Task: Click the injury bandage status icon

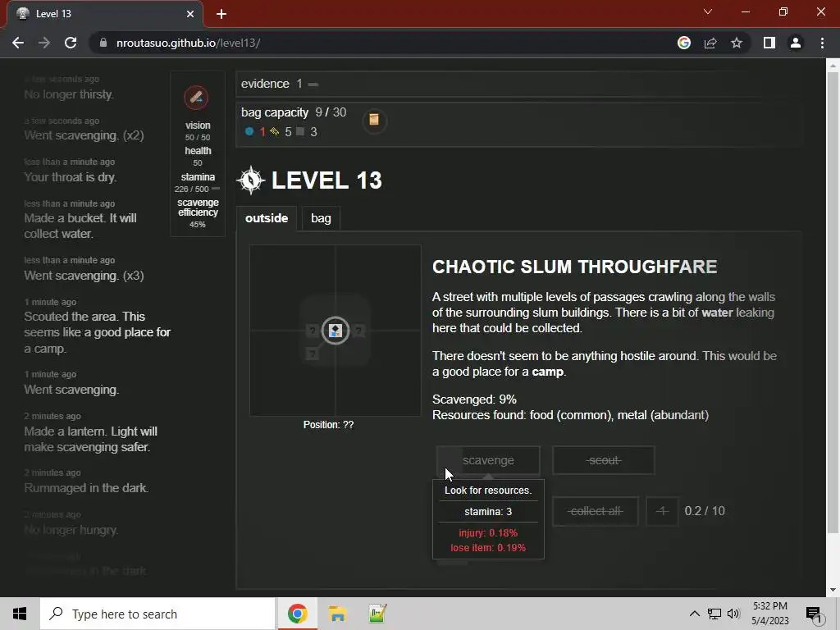Action: (196, 98)
